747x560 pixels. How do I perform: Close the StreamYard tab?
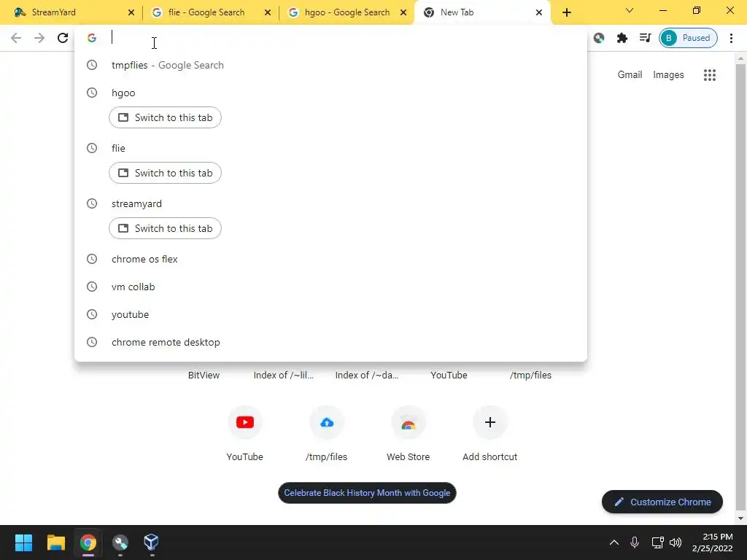131,12
